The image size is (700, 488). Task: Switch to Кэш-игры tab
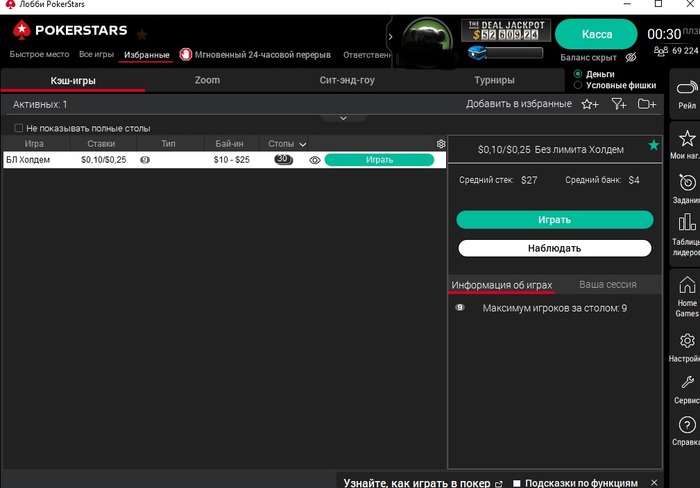pos(73,81)
